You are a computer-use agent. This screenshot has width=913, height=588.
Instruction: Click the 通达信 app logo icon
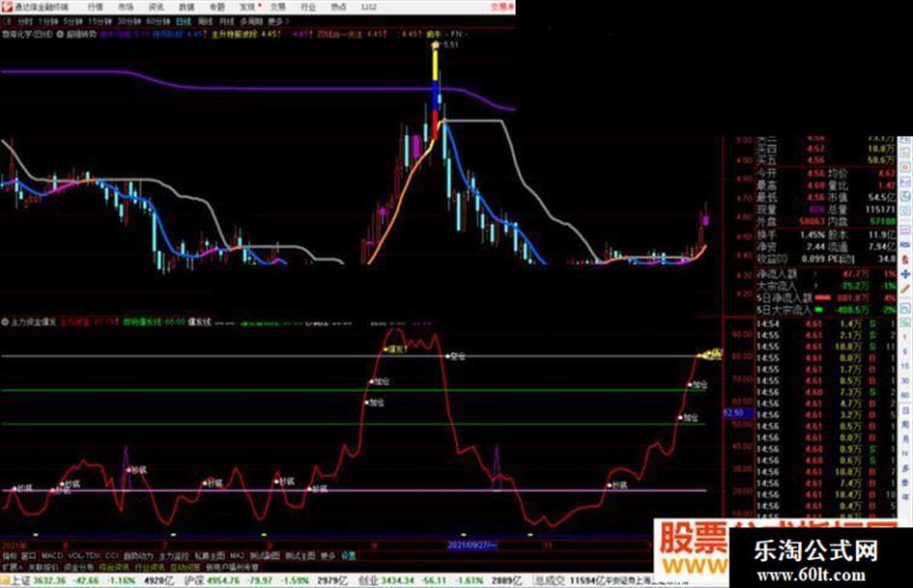pos(7,7)
